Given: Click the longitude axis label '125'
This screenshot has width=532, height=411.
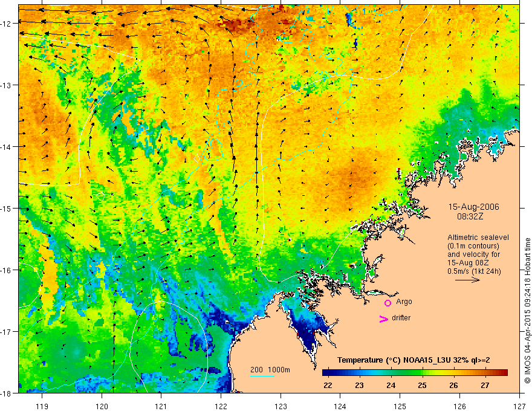Looking at the screenshot, I should click(400, 406).
